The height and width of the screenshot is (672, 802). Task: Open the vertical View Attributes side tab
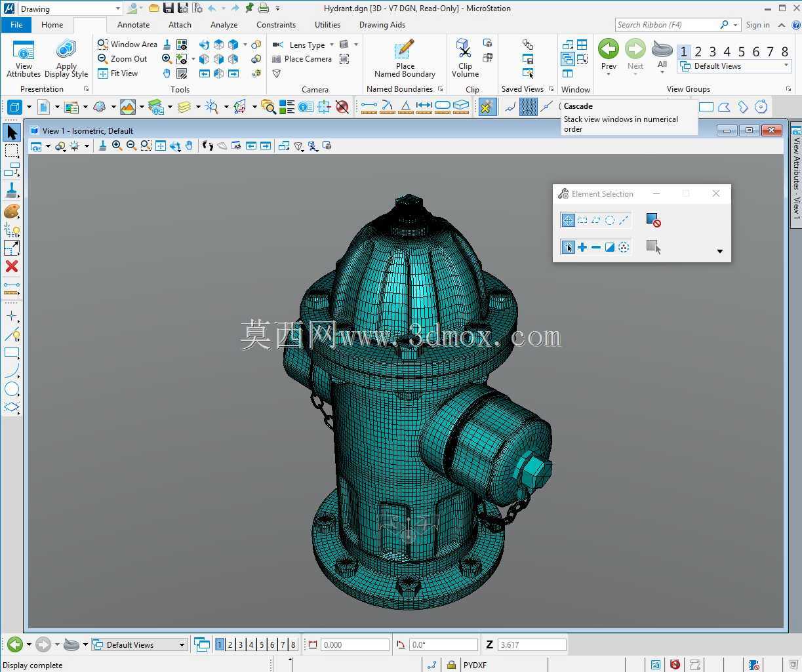796,176
